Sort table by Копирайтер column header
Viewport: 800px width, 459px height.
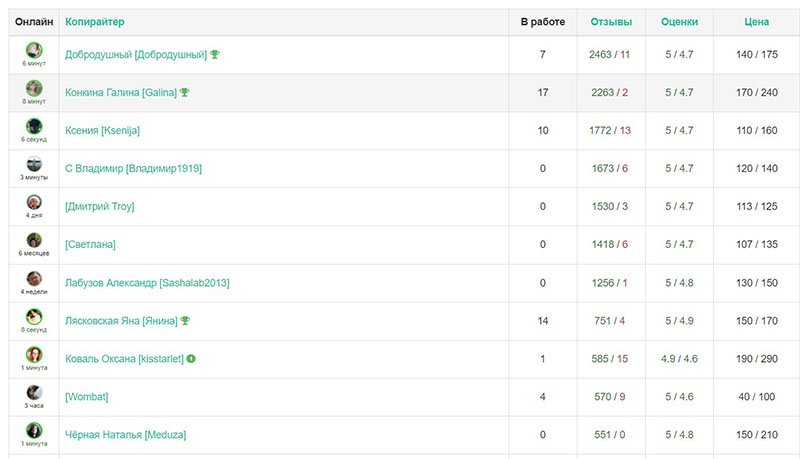coord(95,22)
